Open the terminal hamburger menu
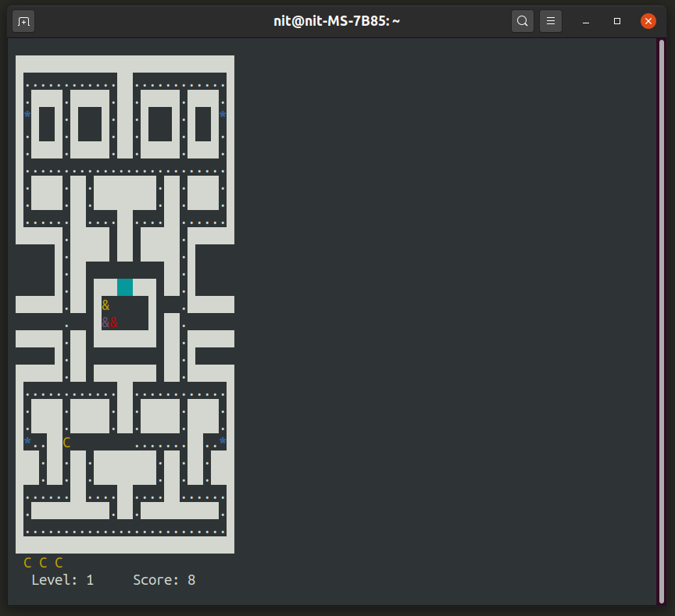Image resolution: width=675 pixels, height=616 pixels. pos(551,21)
